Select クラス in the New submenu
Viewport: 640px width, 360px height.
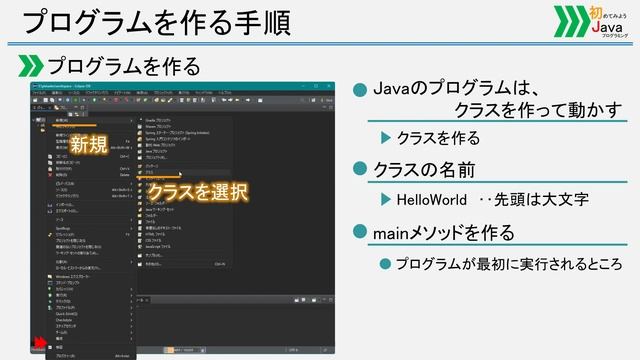[184, 172]
